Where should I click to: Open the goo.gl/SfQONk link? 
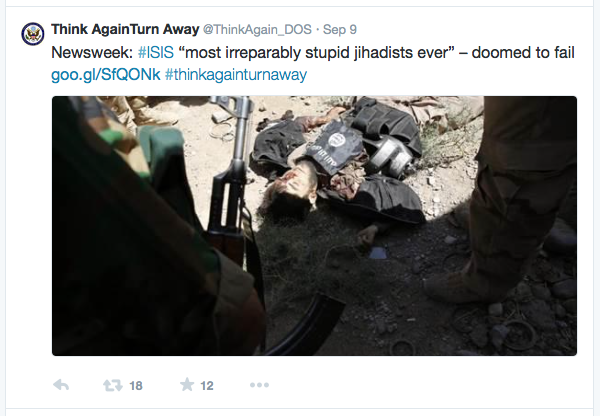106,75
